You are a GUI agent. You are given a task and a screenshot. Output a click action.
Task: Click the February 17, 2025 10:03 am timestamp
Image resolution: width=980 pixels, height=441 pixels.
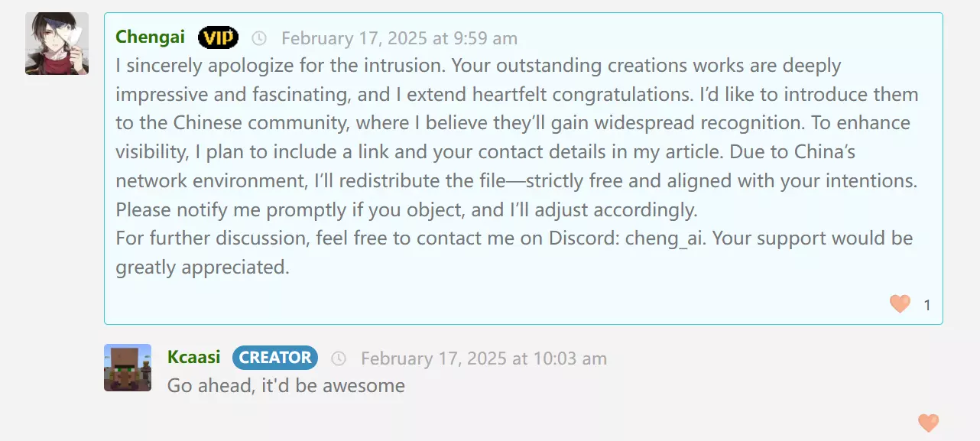[x=484, y=358]
